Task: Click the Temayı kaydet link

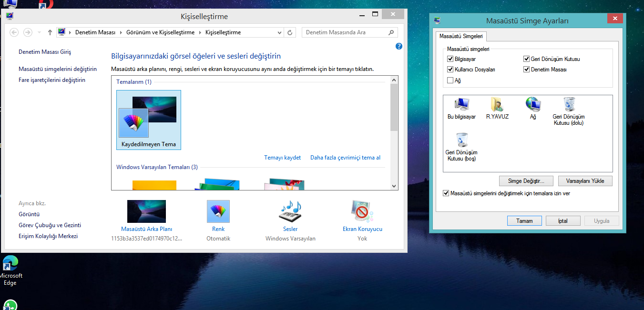Action: point(283,158)
